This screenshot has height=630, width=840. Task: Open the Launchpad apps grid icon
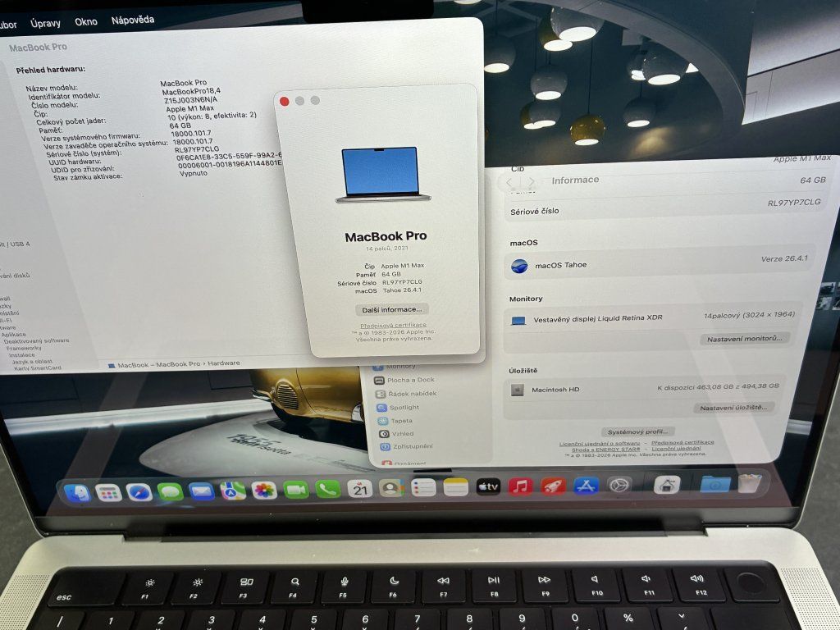108,492
